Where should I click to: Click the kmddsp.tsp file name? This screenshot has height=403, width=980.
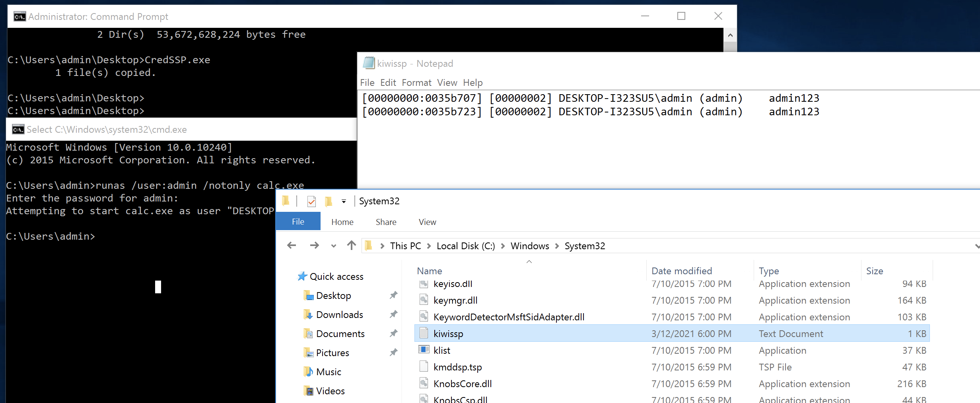pos(457,367)
